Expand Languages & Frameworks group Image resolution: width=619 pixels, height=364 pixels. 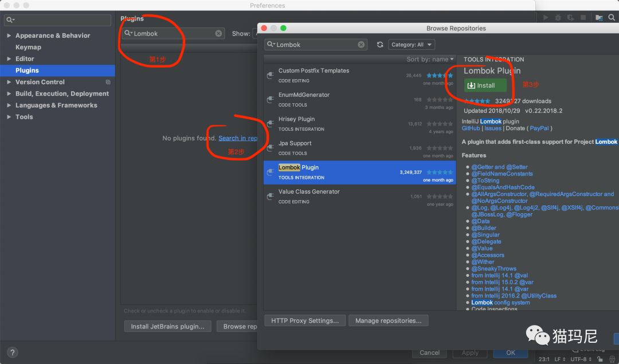pos(9,105)
